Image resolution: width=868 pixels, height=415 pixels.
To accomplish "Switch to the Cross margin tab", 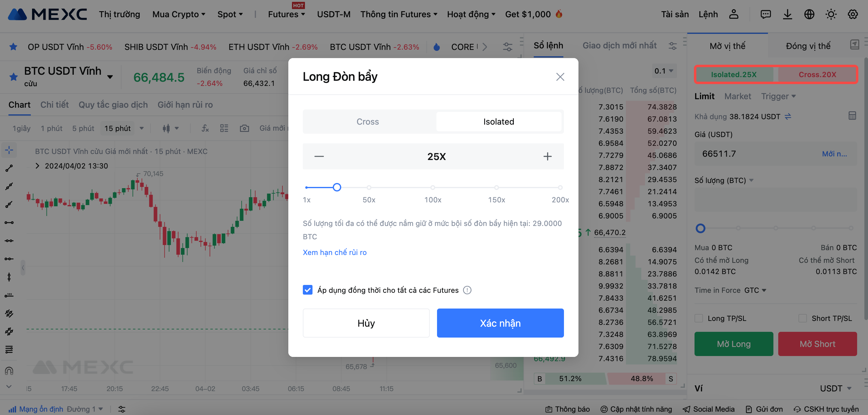I will click(368, 122).
